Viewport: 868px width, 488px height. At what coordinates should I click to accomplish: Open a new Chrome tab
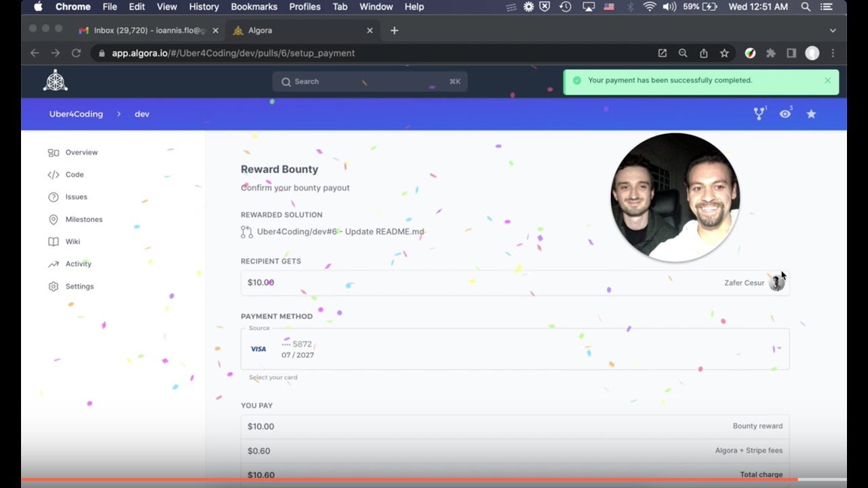394,30
